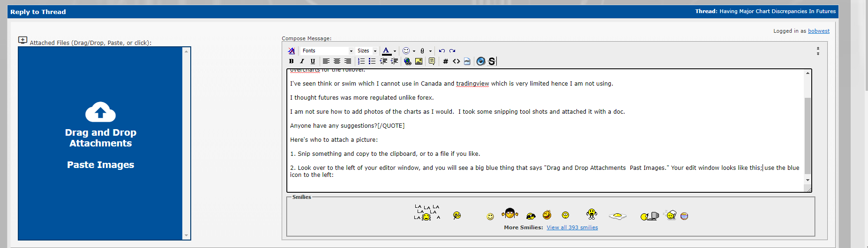Center align the text
The height and width of the screenshot is (248, 868).
coord(337,61)
